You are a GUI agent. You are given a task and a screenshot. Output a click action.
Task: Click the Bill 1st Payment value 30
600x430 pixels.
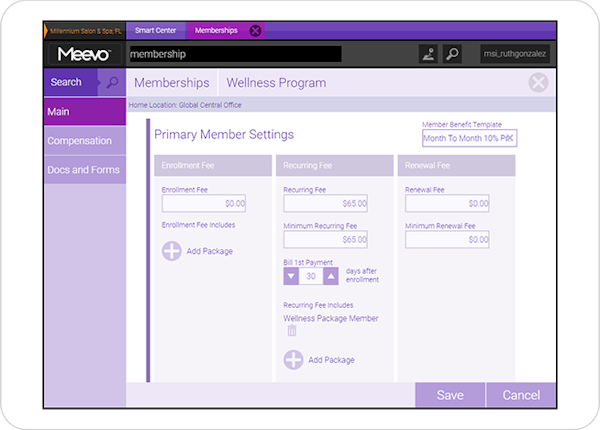pos(311,276)
